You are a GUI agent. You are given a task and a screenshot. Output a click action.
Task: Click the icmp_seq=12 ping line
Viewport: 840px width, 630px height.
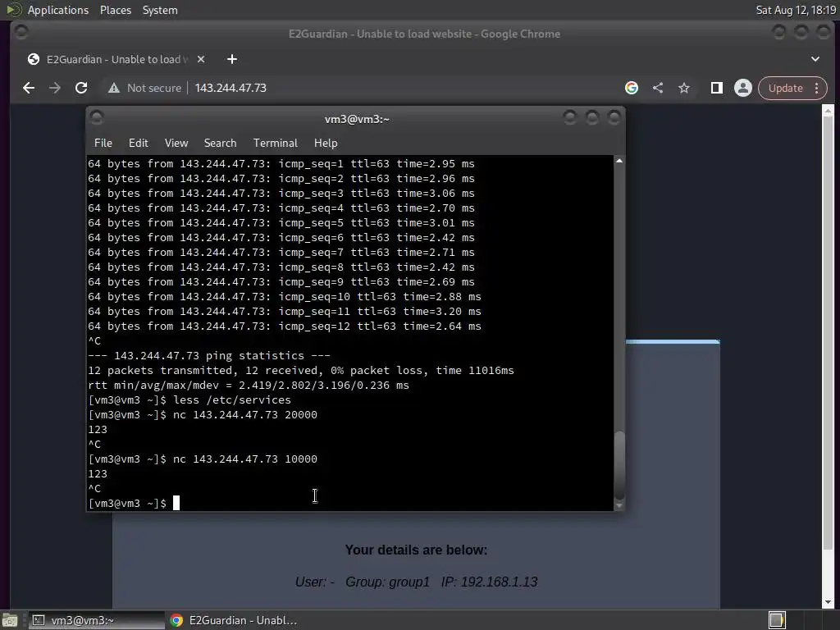pyautogui.click(x=285, y=326)
